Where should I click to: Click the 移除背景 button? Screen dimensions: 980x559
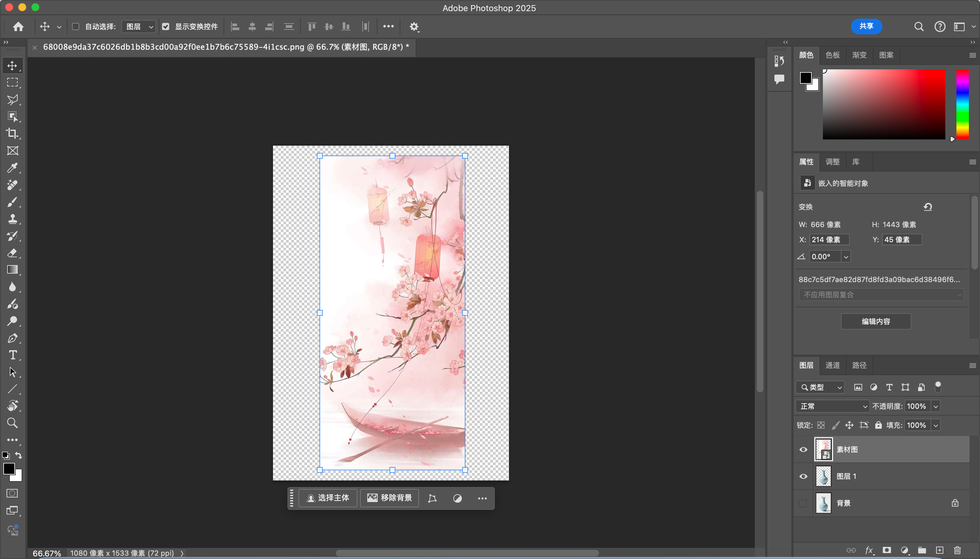[389, 498]
